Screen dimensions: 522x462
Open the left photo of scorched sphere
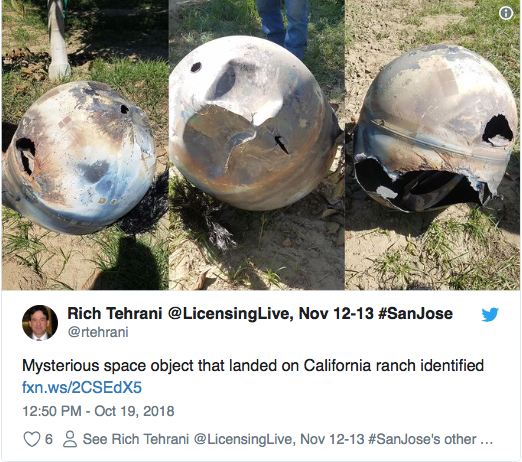coord(85,145)
